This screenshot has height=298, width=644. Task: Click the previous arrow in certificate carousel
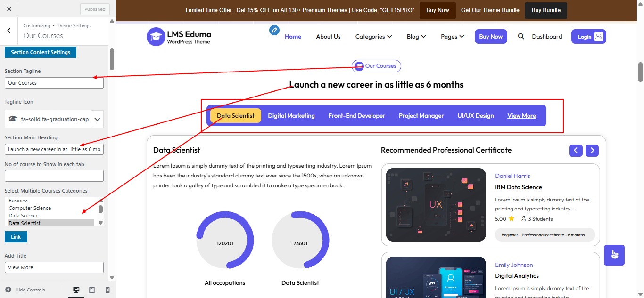(576, 151)
